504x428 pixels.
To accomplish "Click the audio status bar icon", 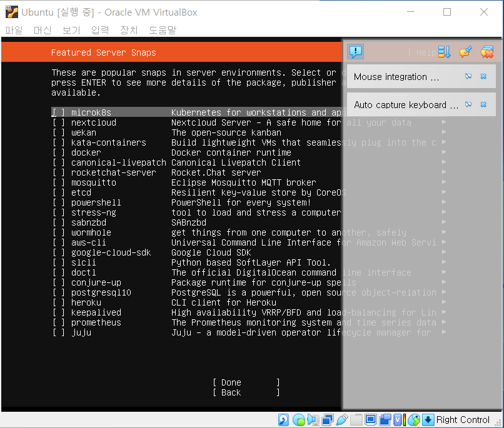I will coord(313,420).
